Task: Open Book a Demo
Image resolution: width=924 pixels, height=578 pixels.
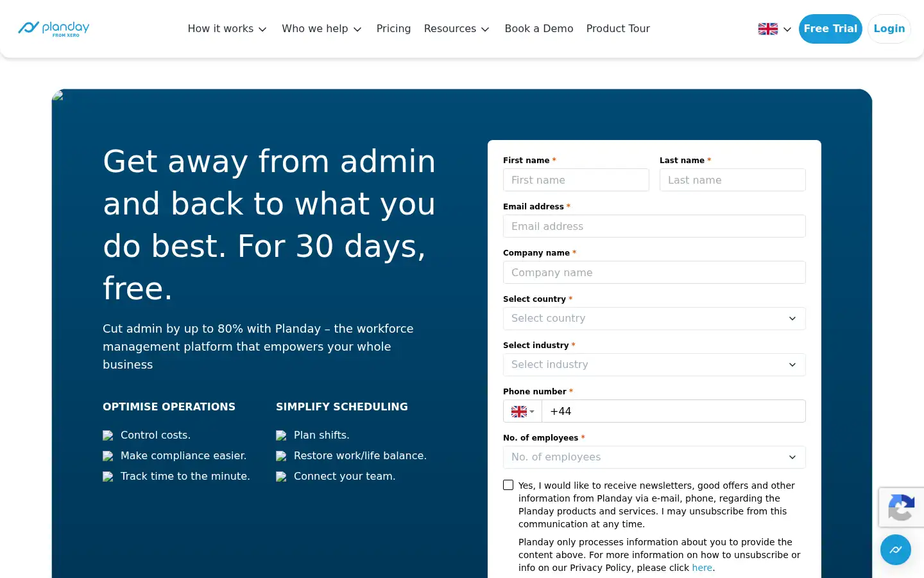Action: (539, 29)
